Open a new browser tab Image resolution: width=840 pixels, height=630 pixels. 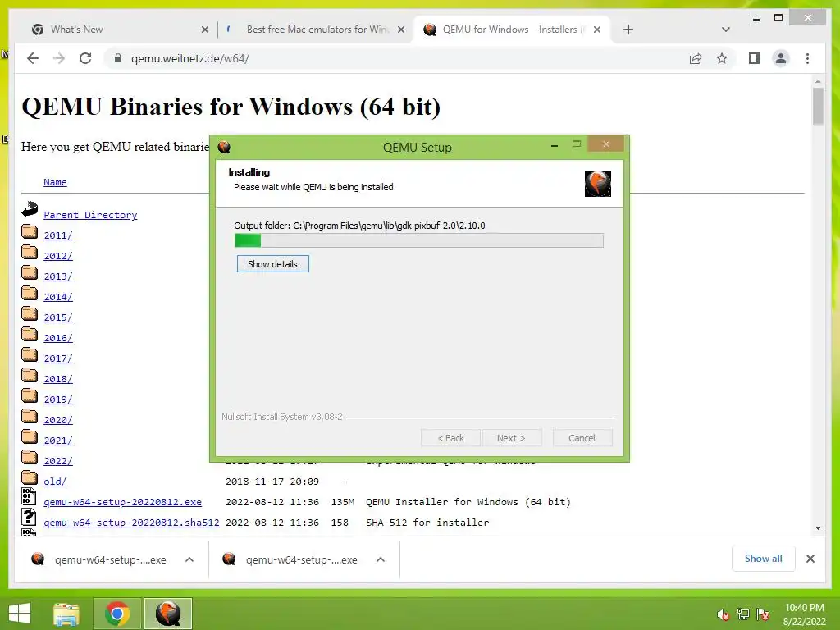point(628,30)
